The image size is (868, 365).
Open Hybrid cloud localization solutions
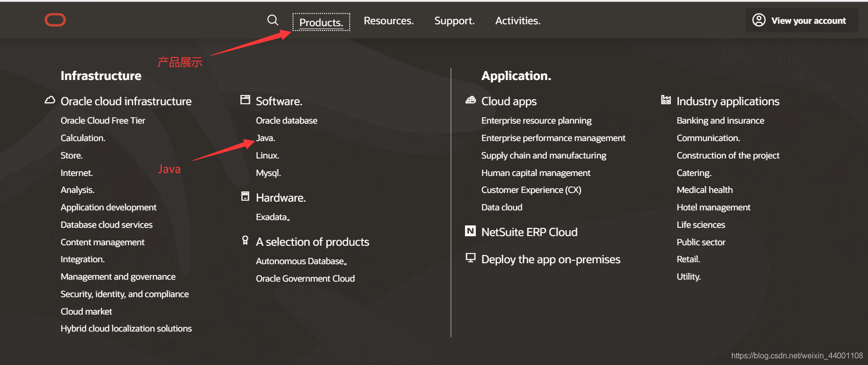click(126, 329)
